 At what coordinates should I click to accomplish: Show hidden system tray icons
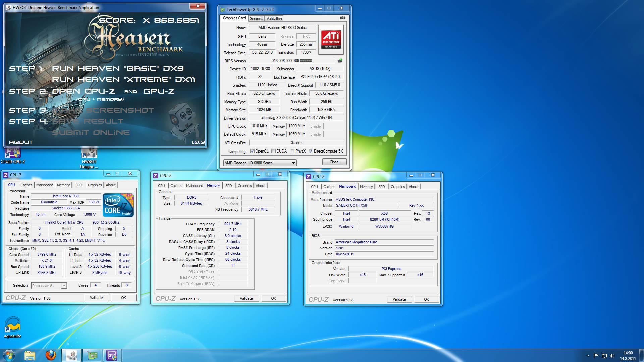[588, 356]
